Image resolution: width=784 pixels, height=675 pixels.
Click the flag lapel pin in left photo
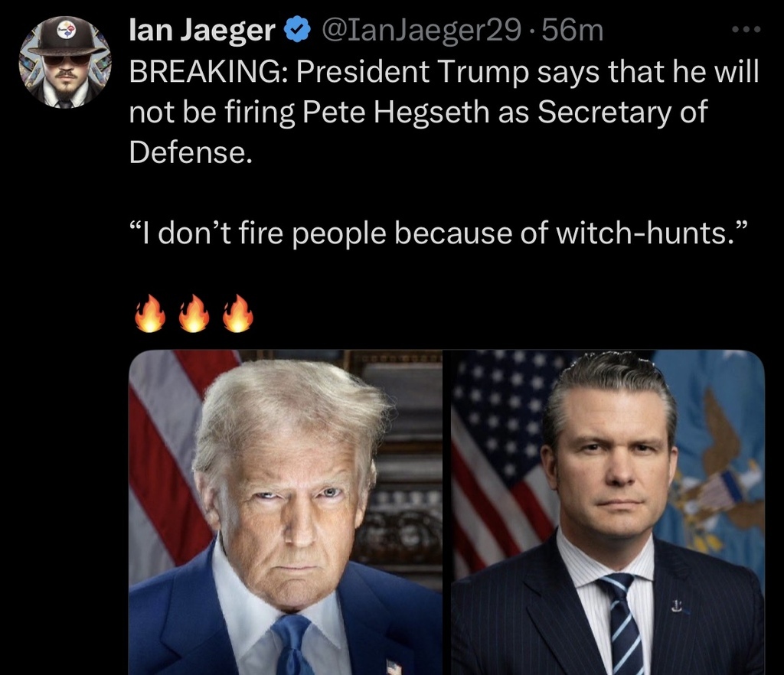pos(394,667)
